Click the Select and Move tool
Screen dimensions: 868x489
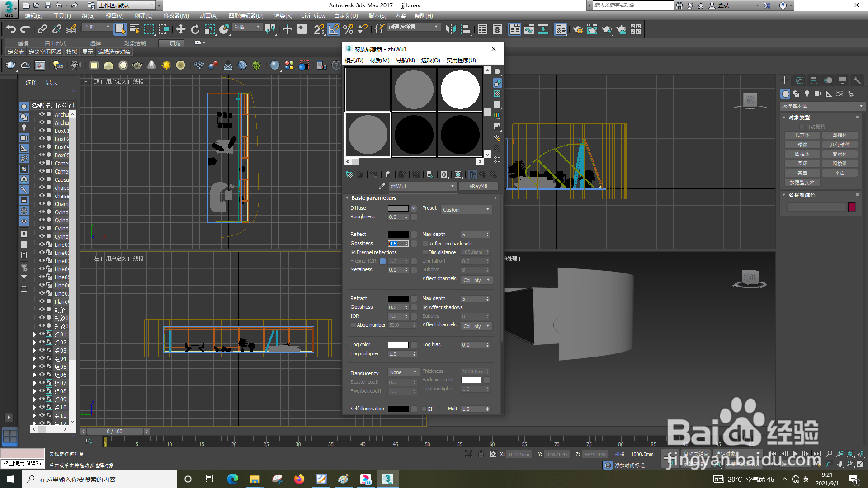pyautogui.click(x=180, y=29)
